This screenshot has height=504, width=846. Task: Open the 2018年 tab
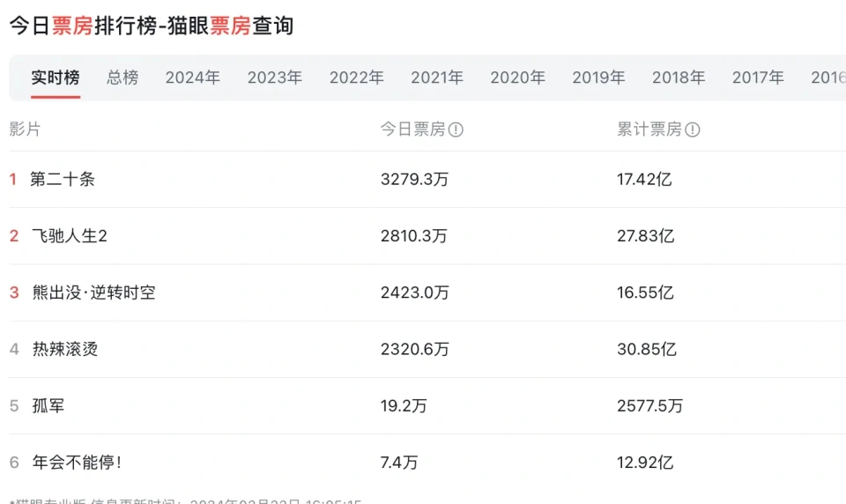[679, 78]
